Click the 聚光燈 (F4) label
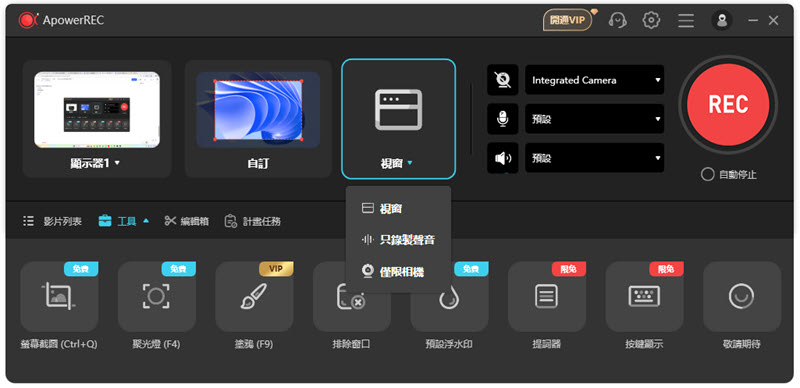The height and width of the screenshot is (388, 800). pyautogui.click(x=156, y=344)
